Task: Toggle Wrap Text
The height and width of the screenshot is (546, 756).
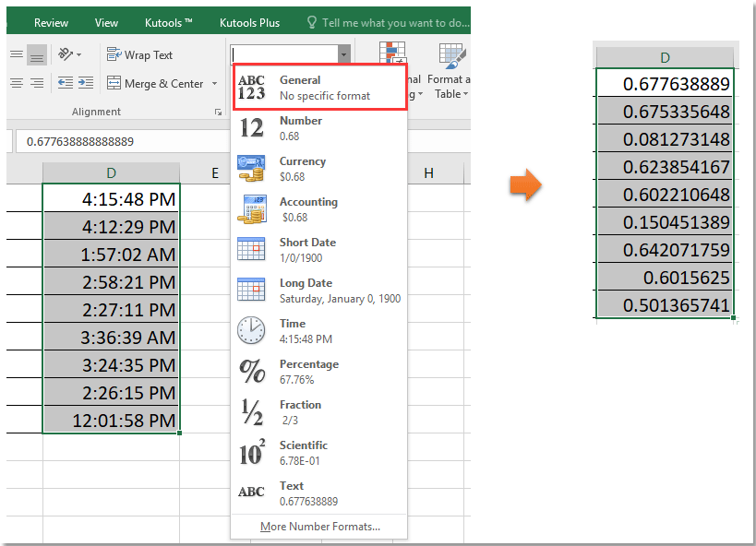Action: 139,54
